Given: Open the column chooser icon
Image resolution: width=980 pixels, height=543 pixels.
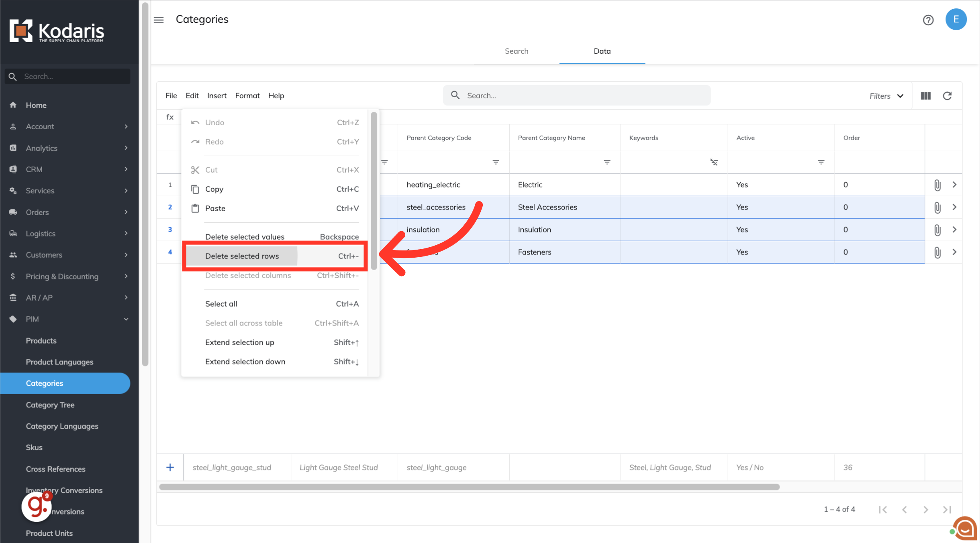Looking at the screenshot, I should pyautogui.click(x=926, y=96).
